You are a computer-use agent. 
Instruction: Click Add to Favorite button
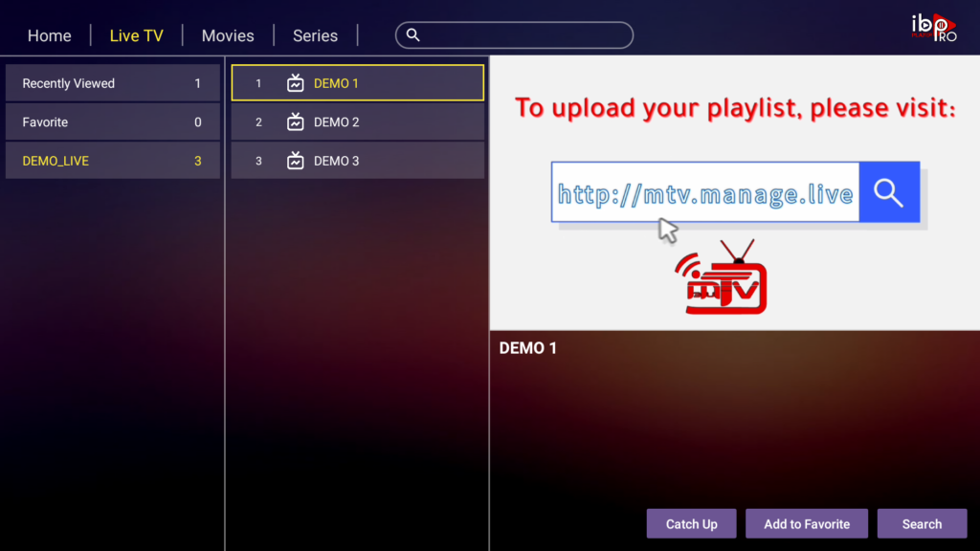click(x=807, y=524)
